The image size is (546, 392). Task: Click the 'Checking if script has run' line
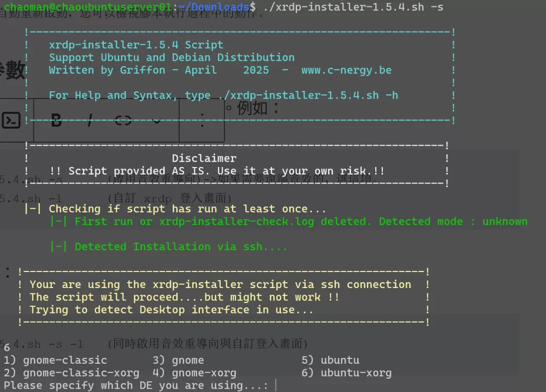[187, 209]
